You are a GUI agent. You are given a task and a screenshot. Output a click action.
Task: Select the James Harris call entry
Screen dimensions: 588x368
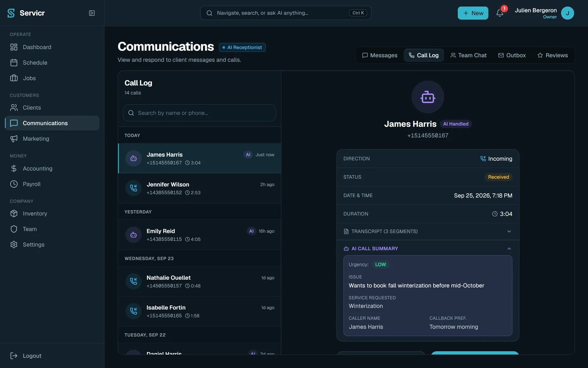pos(200,158)
